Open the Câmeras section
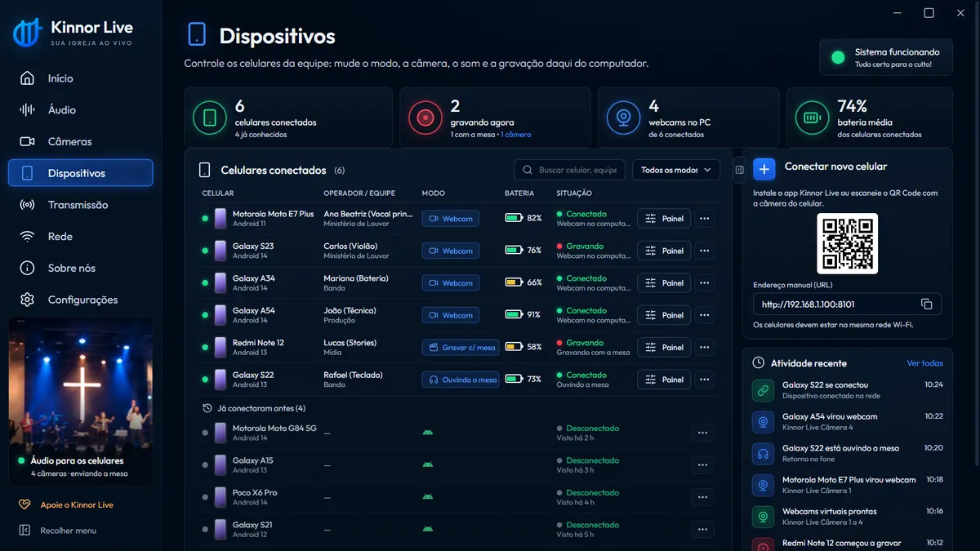Image resolution: width=980 pixels, height=551 pixels. coord(80,141)
